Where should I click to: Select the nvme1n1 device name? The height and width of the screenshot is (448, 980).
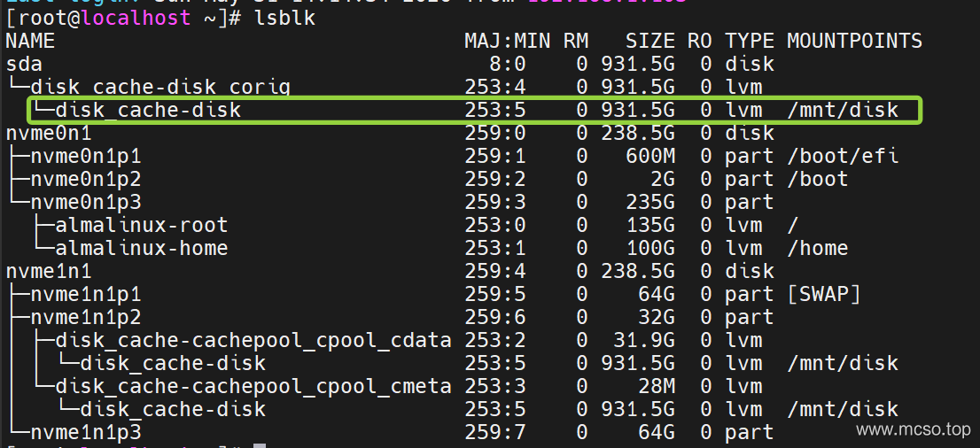coord(49,271)
